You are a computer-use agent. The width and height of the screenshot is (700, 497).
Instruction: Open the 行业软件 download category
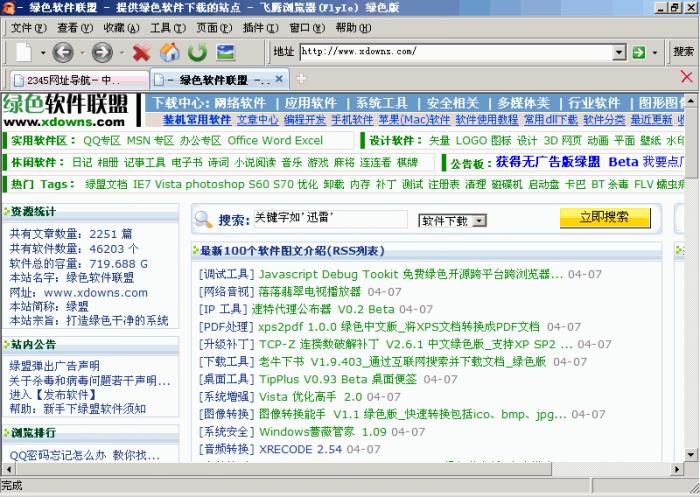coord(594,103)
